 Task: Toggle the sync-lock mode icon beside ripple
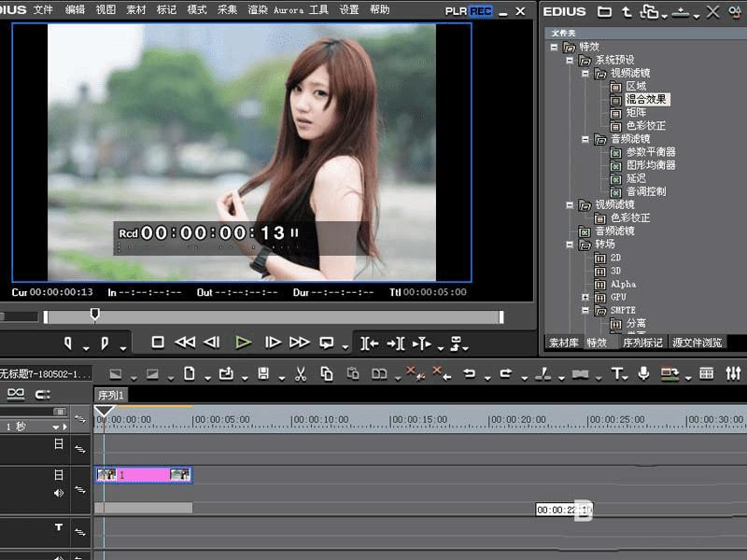43,394
